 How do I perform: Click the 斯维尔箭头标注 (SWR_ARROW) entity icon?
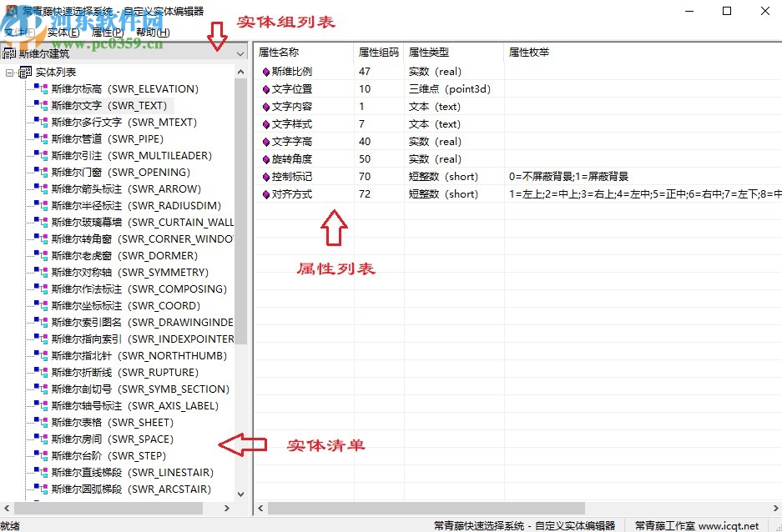point(40,188)
